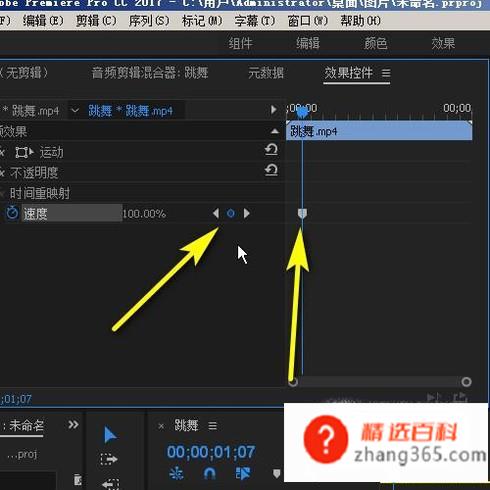This screenshot has width=490, height=490.
Task: Select the 跳舞.mp4 clip bar
Action: [379, 131]
